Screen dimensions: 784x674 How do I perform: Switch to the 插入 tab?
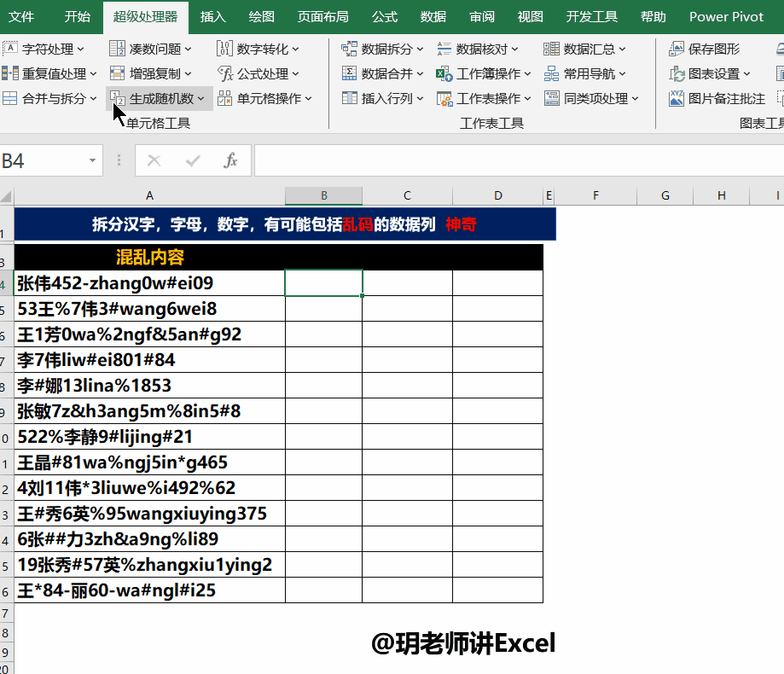(213, 16)
